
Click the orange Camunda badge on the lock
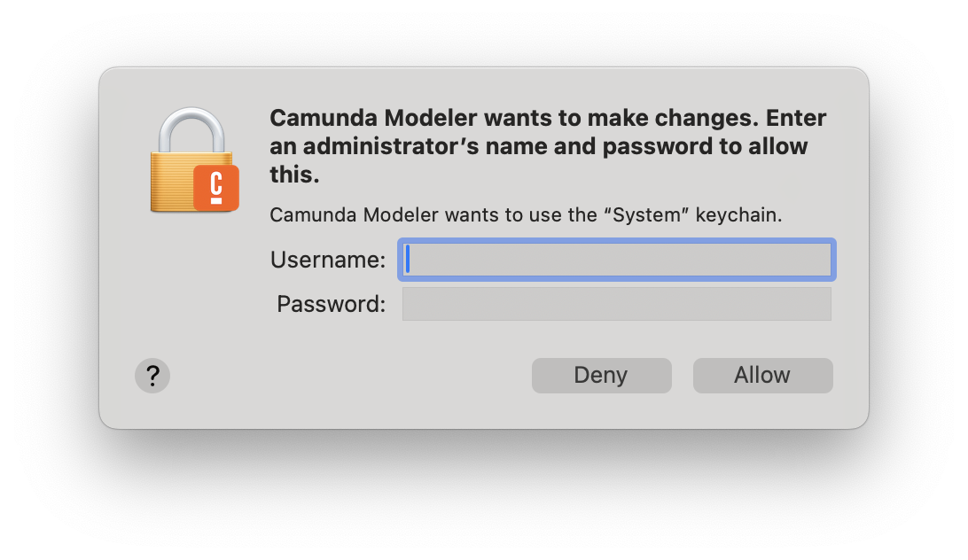click(216, 187)
